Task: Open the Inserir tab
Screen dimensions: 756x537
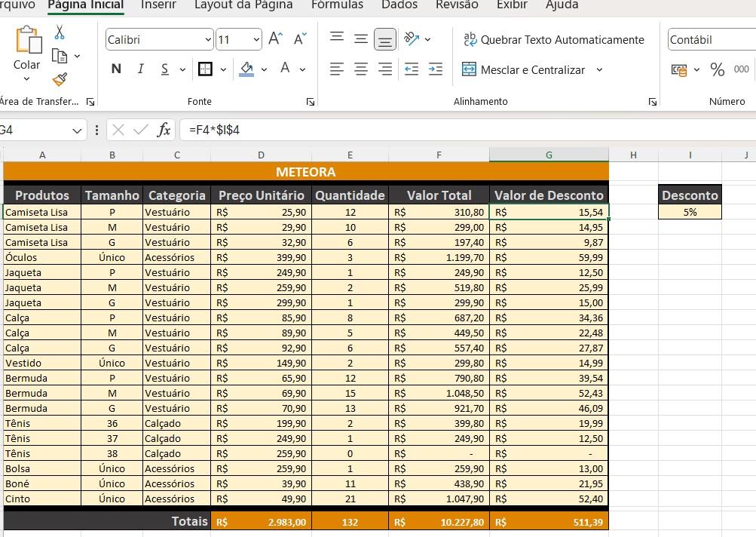Action: [x=158, y=5]
